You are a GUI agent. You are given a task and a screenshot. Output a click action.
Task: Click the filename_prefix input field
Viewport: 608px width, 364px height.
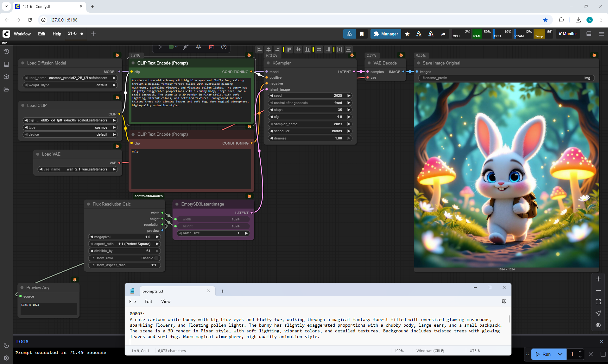pos(506,78)
